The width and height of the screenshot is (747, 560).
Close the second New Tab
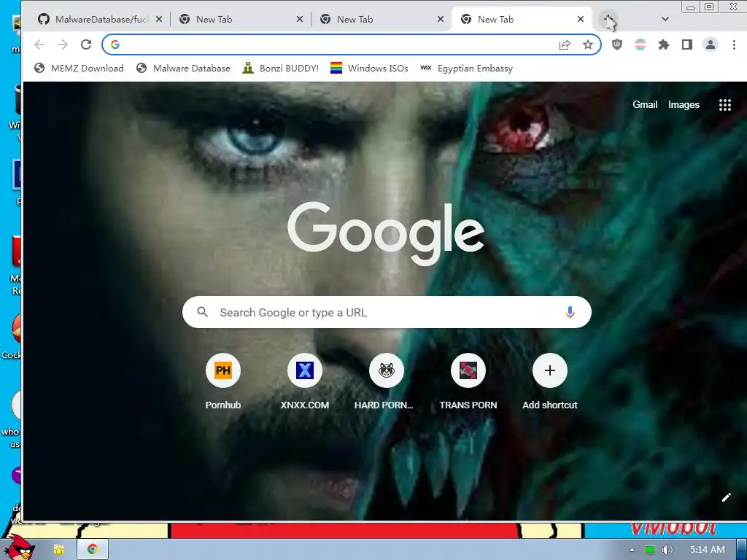(300, 19)
